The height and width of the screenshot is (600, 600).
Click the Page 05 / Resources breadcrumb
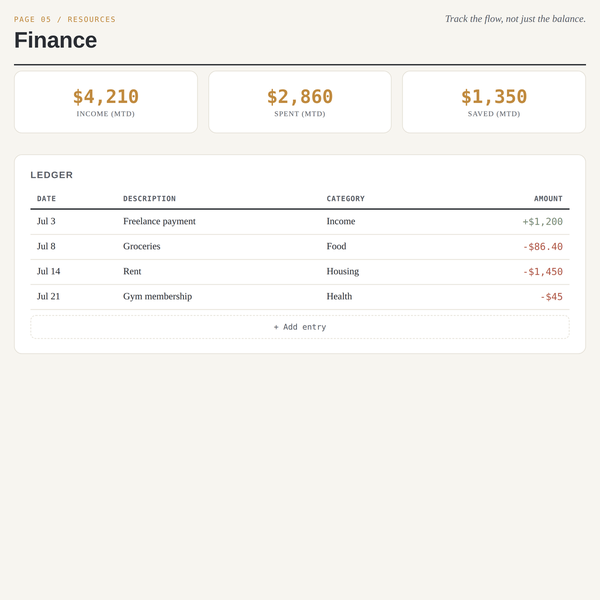[65, 20]
